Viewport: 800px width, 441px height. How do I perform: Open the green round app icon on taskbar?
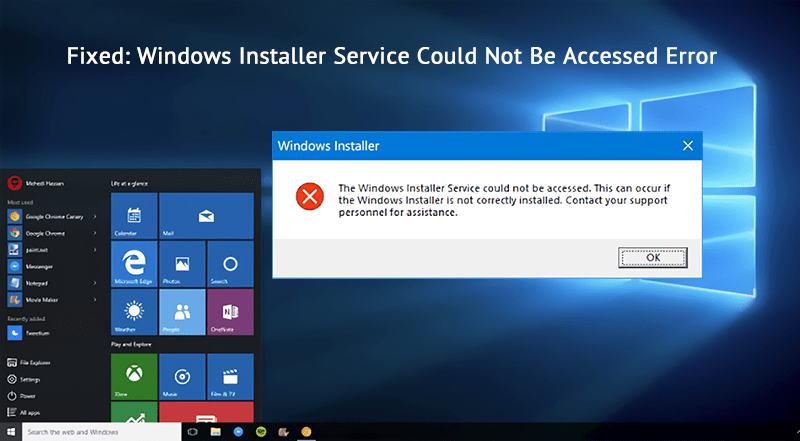point(261,432)
